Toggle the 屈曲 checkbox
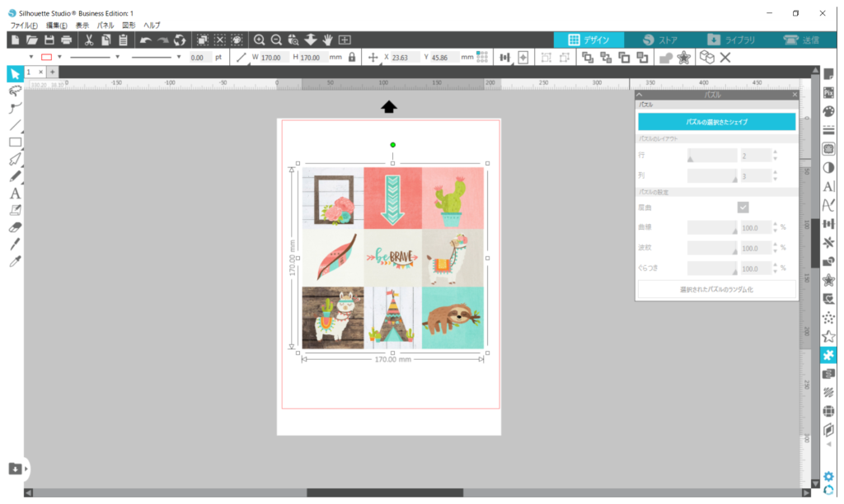Image resolution: width=844 pixels, height=504 pixels. (x=743, y=208)
